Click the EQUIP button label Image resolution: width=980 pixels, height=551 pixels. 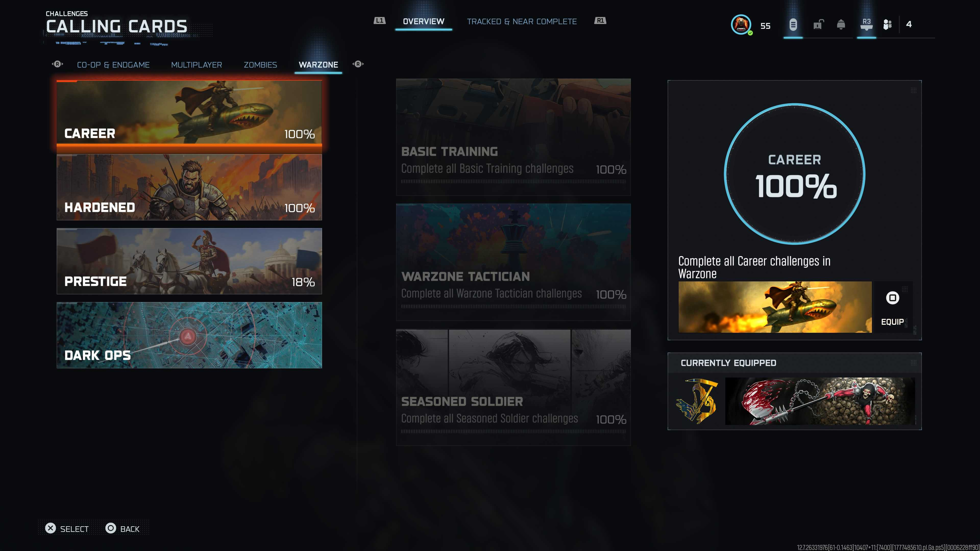(892, 322)
